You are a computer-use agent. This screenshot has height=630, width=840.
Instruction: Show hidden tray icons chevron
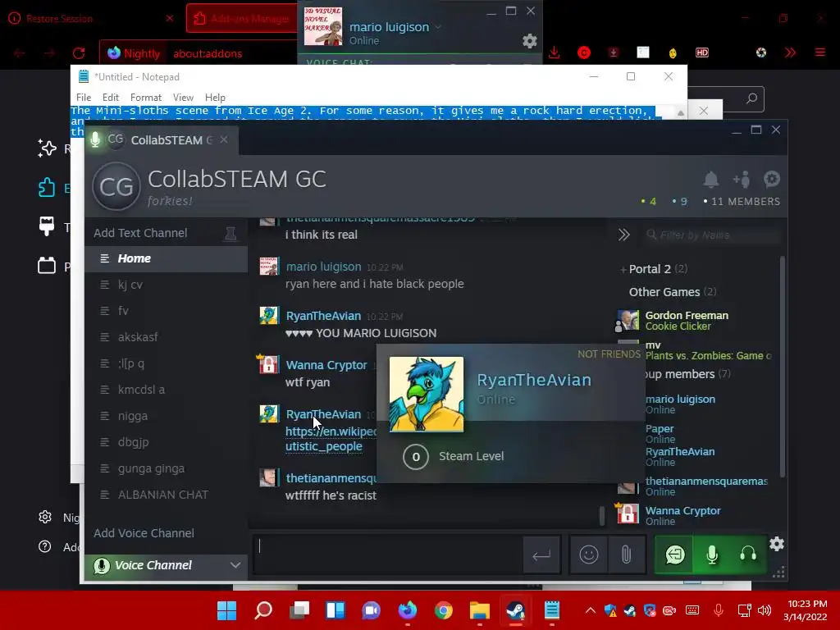pyautogui.click(x=590, y=610)
